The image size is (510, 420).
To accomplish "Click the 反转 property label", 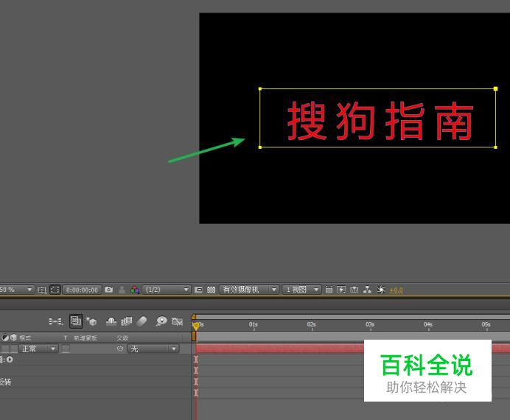I will [5, 382].
